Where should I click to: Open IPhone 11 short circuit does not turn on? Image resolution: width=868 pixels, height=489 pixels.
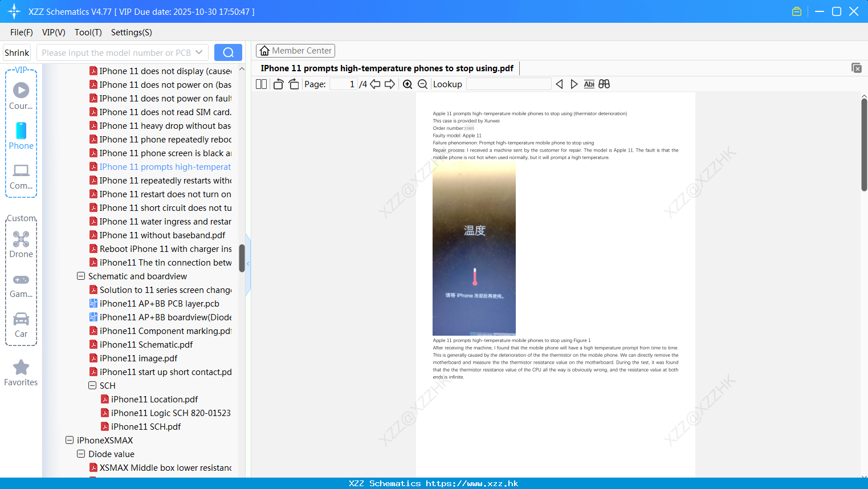[160, 208]
